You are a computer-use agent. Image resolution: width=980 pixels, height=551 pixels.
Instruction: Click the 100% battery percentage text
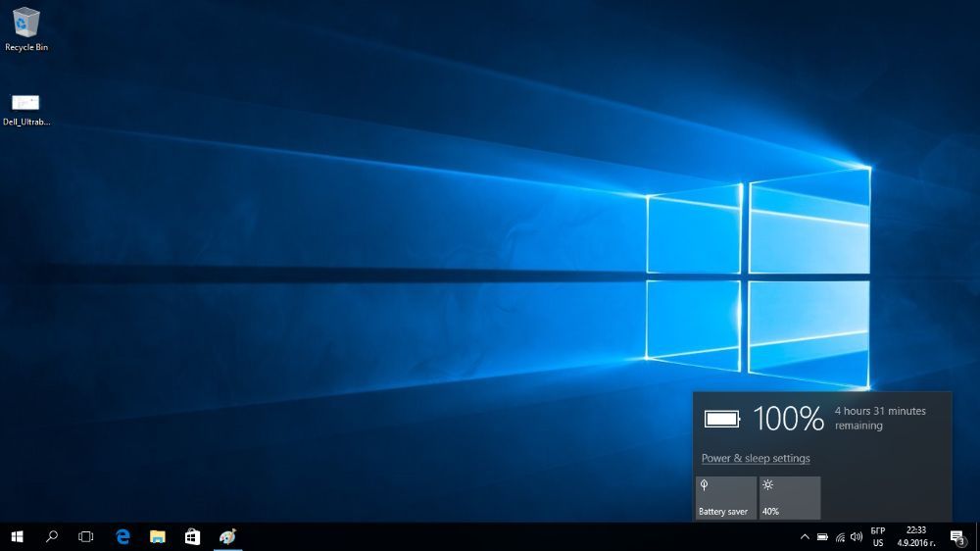[788, 419]
